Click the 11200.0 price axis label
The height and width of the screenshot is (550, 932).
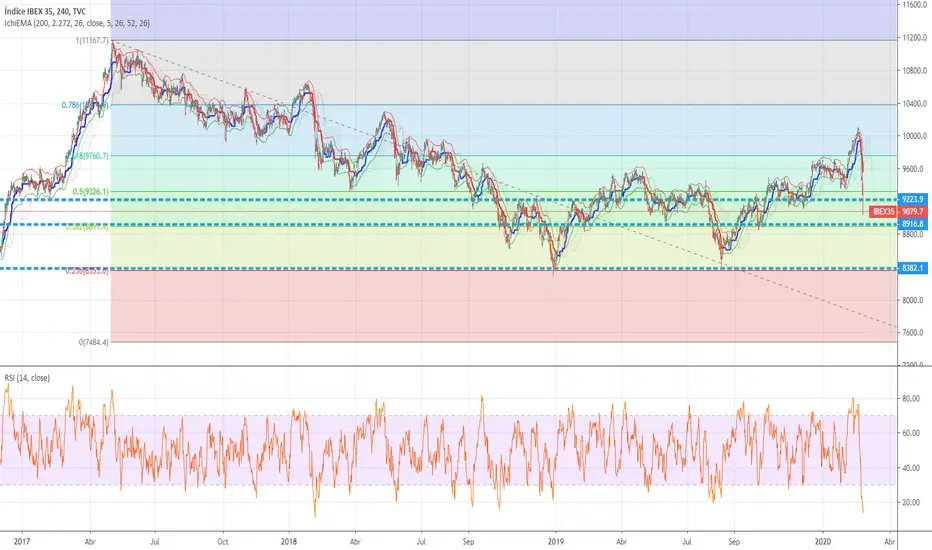(914, 37)
